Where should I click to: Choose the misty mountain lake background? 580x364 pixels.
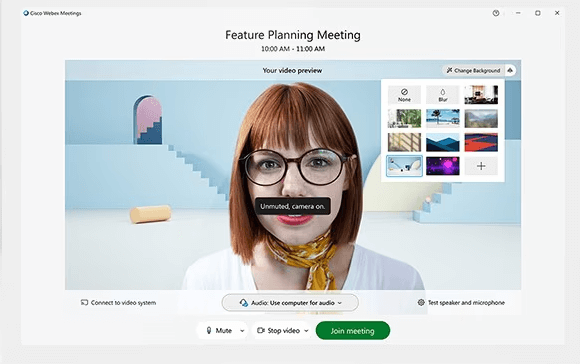click(481, 118)
